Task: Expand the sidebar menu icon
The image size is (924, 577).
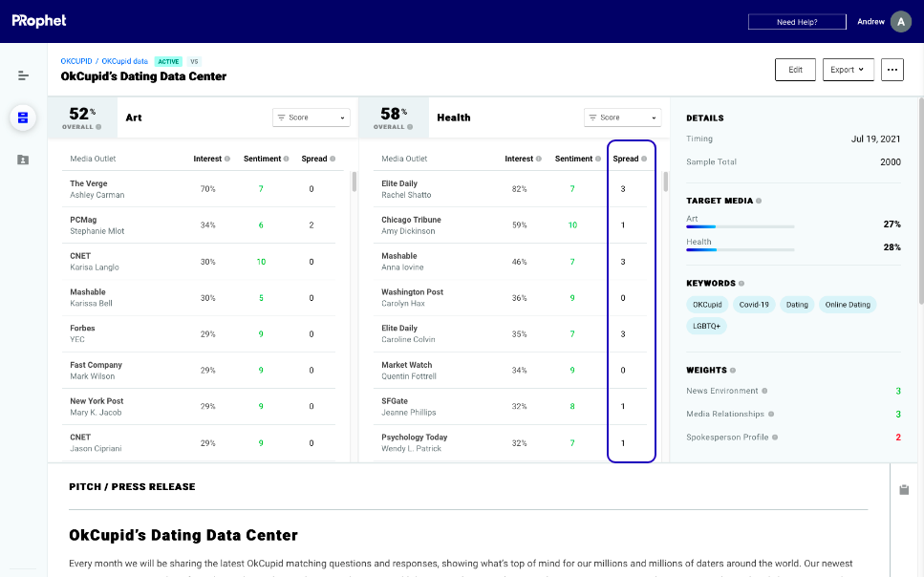Action: coord(23,75)
